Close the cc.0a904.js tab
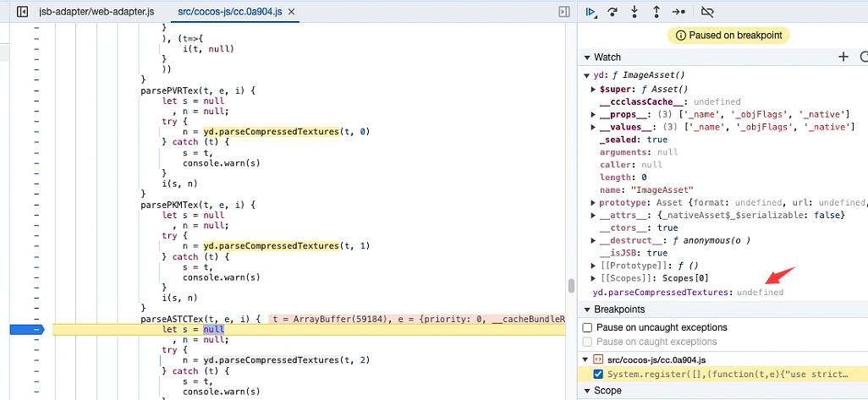Screen dimensions: 868x400 tap(292, 12)
